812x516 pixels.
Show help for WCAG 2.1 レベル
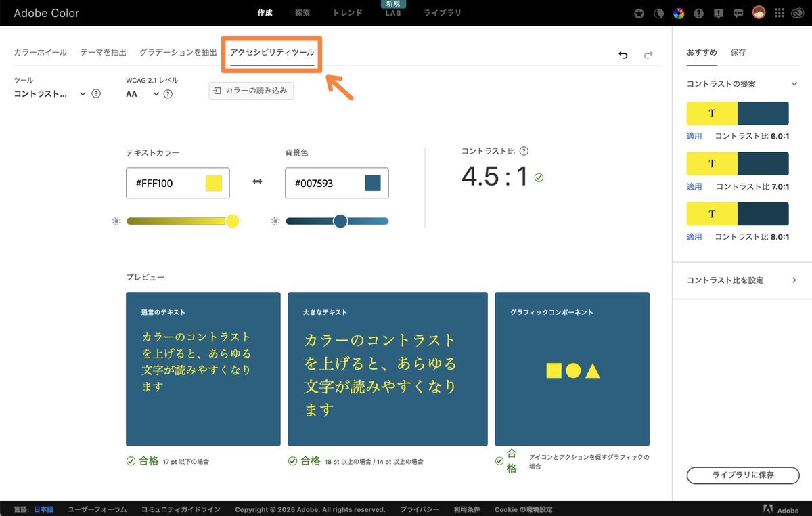pyautogui.click(x=168, y=94)
